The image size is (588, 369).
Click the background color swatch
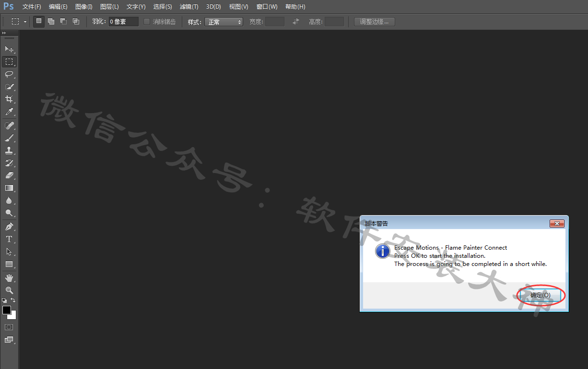pos(13,316)
